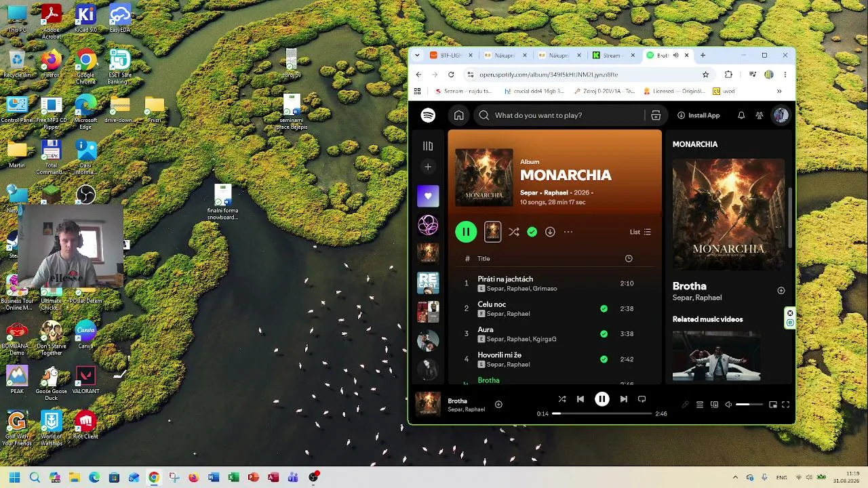Open the Spotify logo link
The height and width of the screenshot is (488, 868).
tap(428, 115)
